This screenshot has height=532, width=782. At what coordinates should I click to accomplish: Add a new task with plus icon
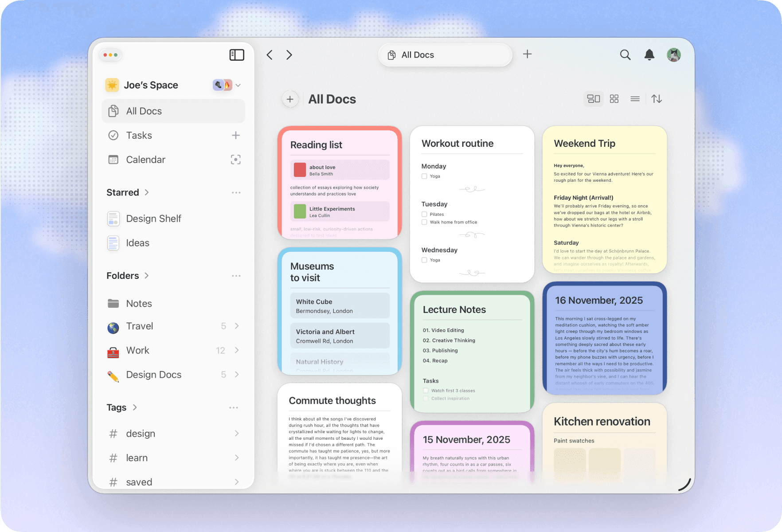click(235, 136)
